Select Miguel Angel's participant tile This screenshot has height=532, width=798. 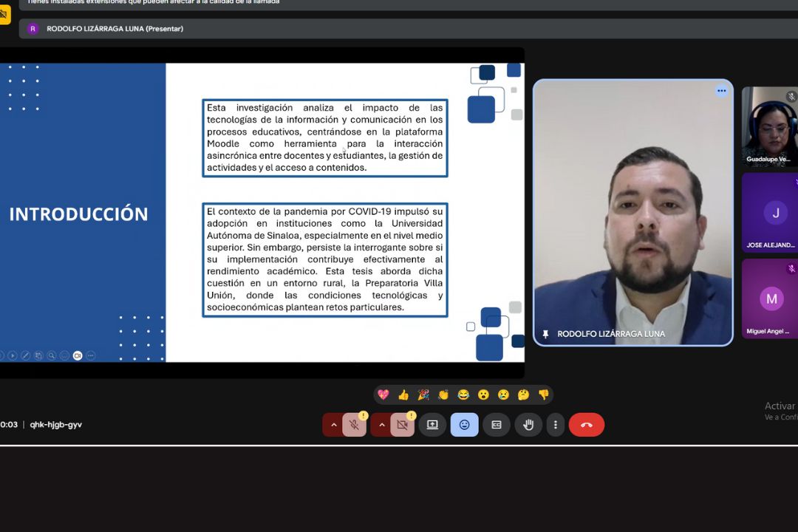(x=769, y=298)
